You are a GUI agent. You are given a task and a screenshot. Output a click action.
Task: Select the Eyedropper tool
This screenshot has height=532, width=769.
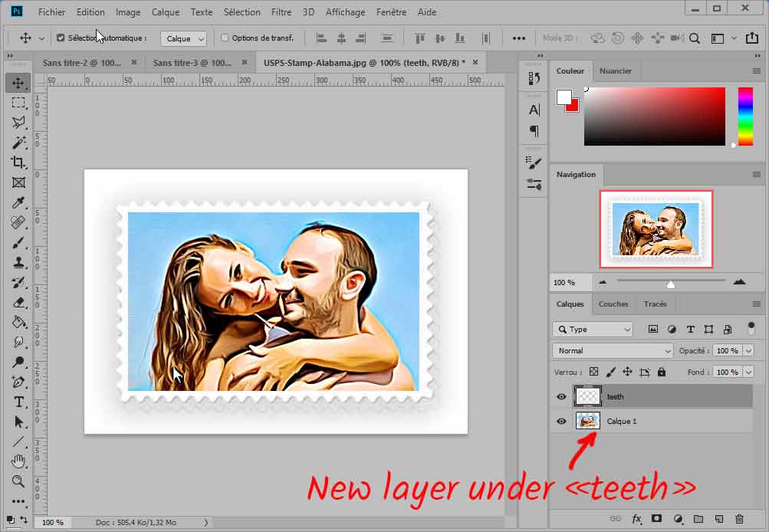pyautogui.click(x=18, y=202)
